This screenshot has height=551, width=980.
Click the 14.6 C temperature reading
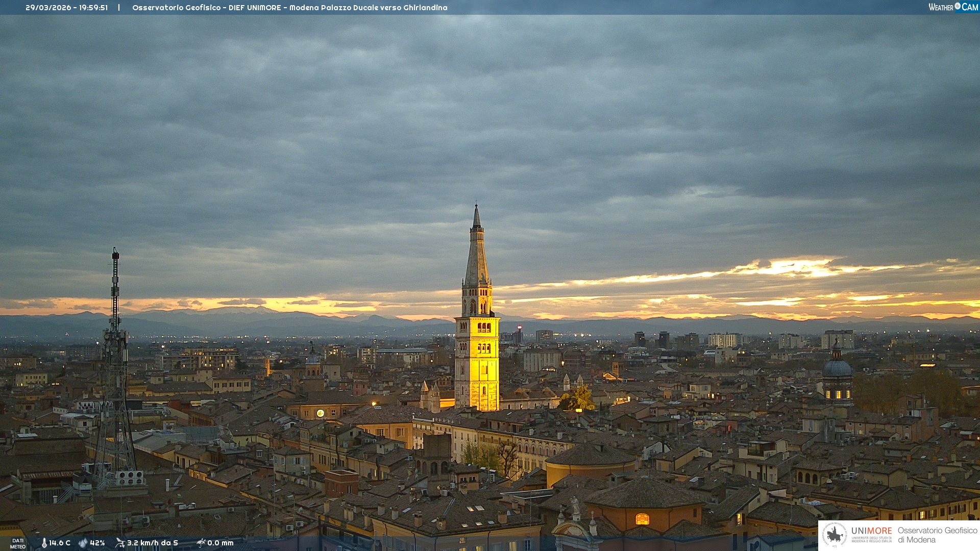click(x=60, y=543)
